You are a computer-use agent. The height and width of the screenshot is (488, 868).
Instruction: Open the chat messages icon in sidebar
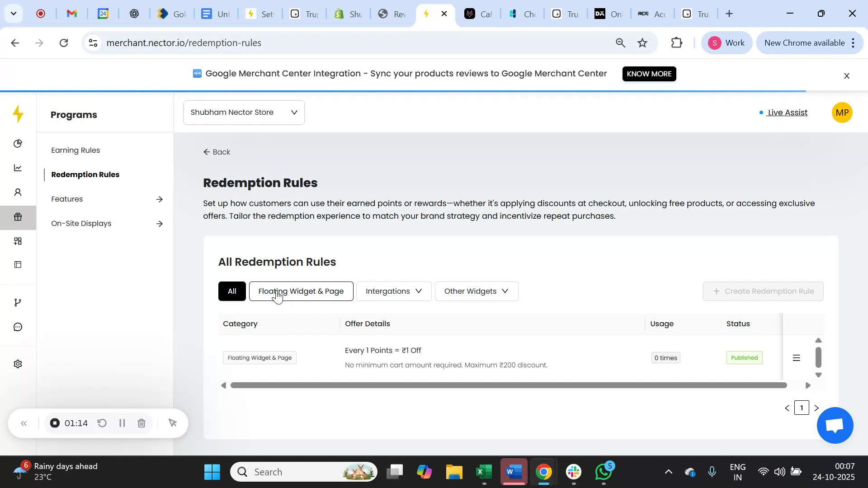click(x=18, y=327)
